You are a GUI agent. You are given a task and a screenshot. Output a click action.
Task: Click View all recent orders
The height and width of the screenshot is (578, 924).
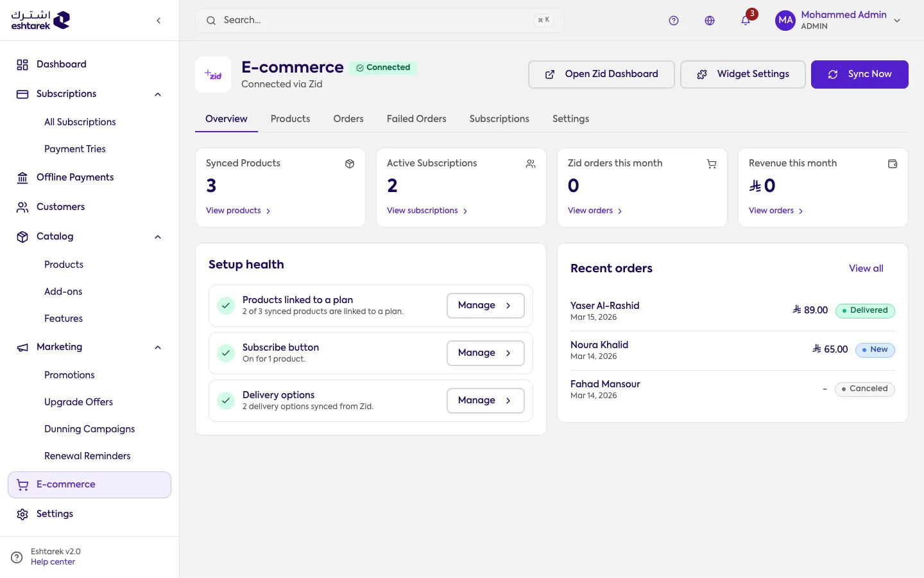pos(866,268)
